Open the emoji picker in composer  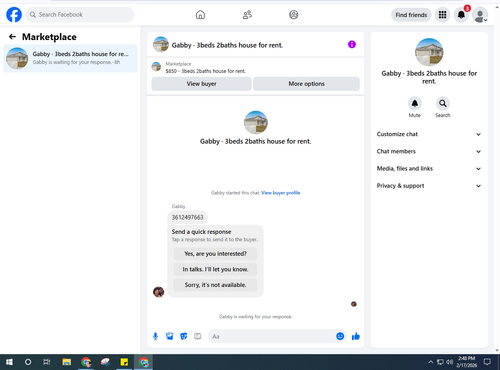click(x=340, y=336)
